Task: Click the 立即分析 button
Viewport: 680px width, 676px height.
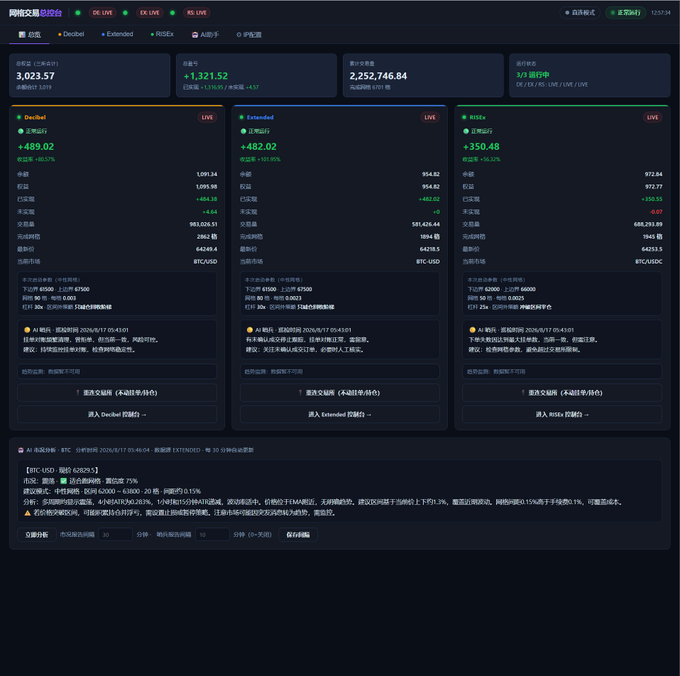Action: pos(37,535)
